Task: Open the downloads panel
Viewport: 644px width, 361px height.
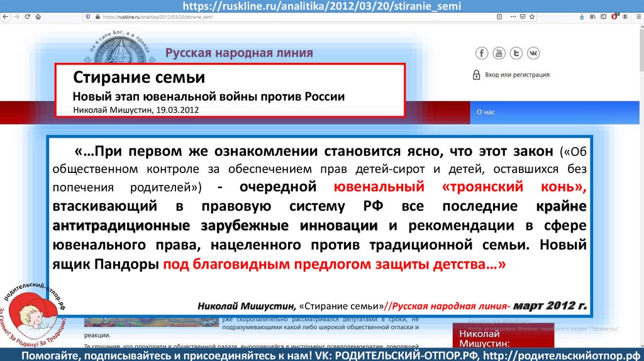Action: coord(582,17)
